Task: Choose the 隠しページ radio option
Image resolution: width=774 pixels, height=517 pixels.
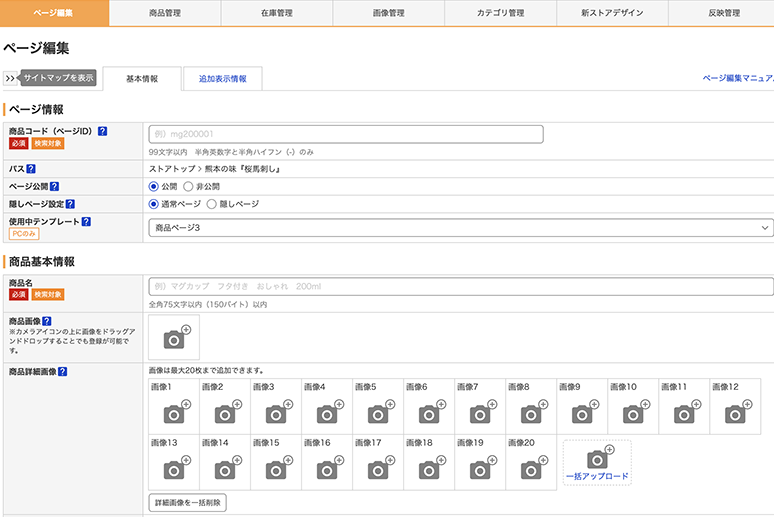Action: pos(211,204)
